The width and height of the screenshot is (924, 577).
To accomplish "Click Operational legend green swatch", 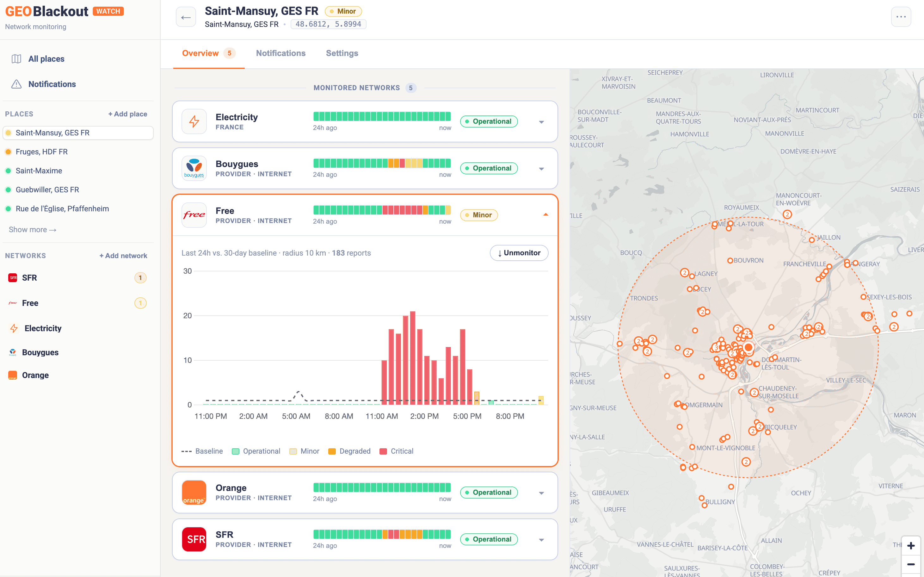I will [x=235, y=451].
